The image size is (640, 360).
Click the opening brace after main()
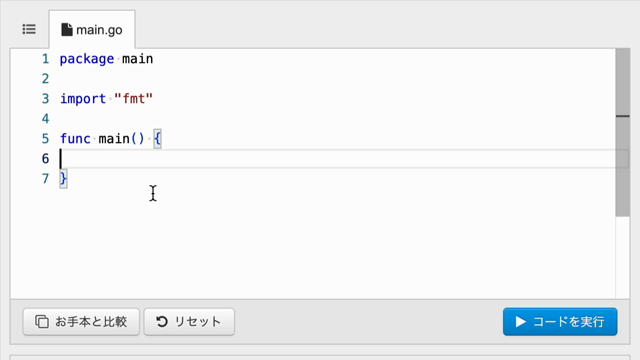(x=158, y=139)
